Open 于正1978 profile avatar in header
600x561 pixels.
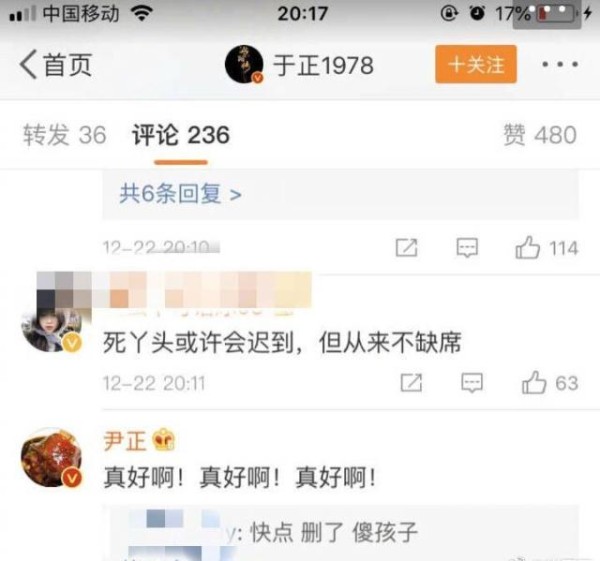pyautogui.click(x=244, y=64)
